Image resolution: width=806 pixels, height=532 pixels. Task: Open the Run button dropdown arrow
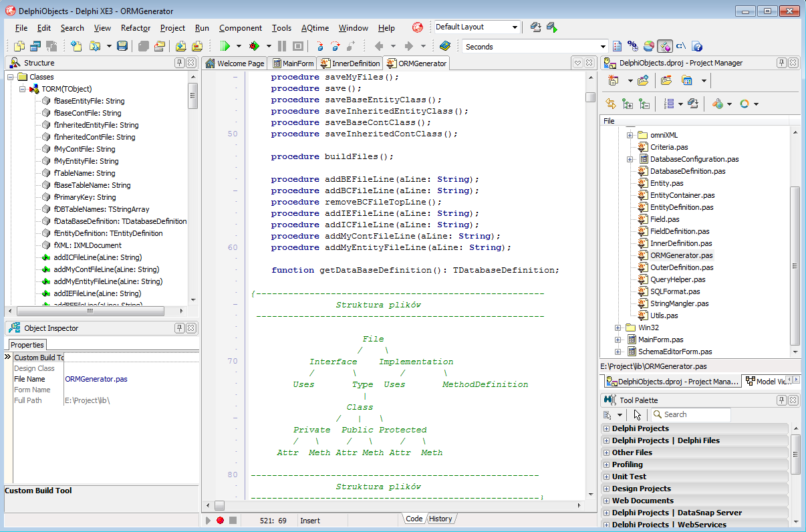click(x=239, y=46)
